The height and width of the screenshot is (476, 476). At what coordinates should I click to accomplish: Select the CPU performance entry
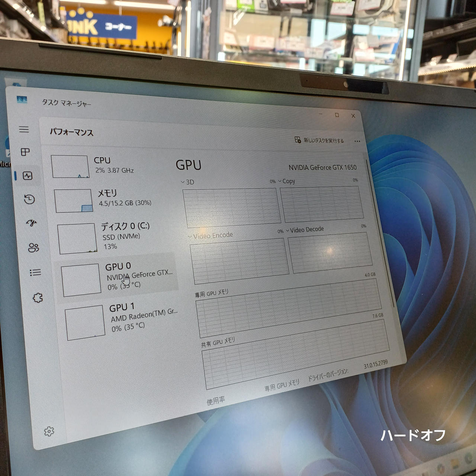coord(109,166)
